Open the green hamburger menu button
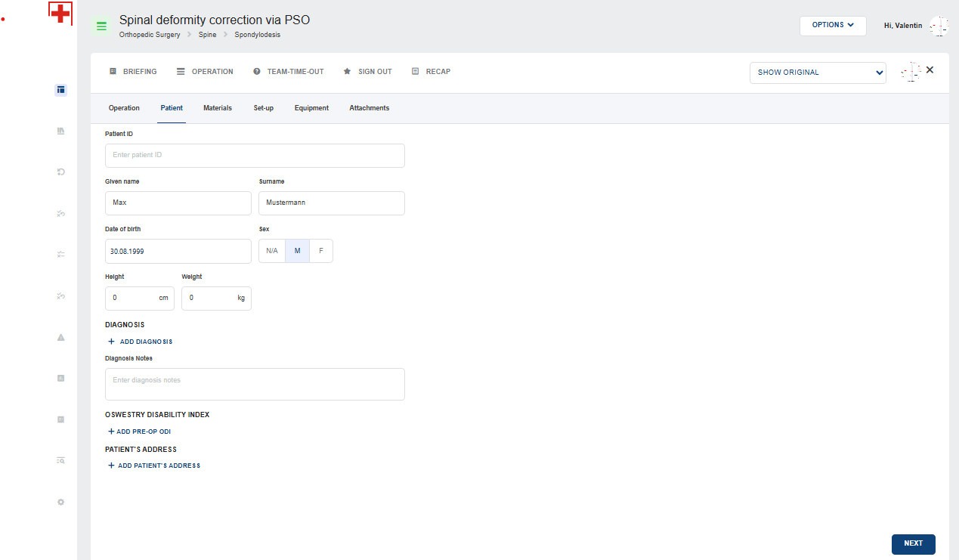The image size is (959, 560). click(101, 26)
